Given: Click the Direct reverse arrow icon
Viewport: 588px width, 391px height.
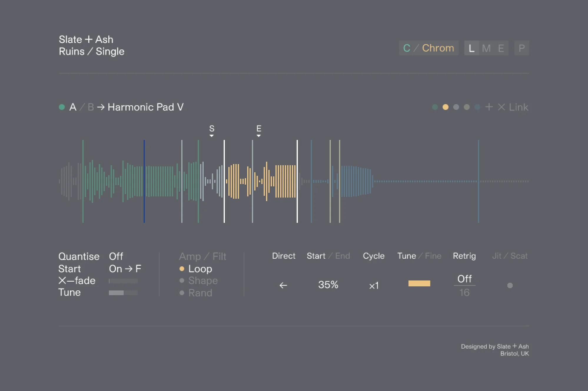Looking at the screenshot, I should (x=283, y=285).
